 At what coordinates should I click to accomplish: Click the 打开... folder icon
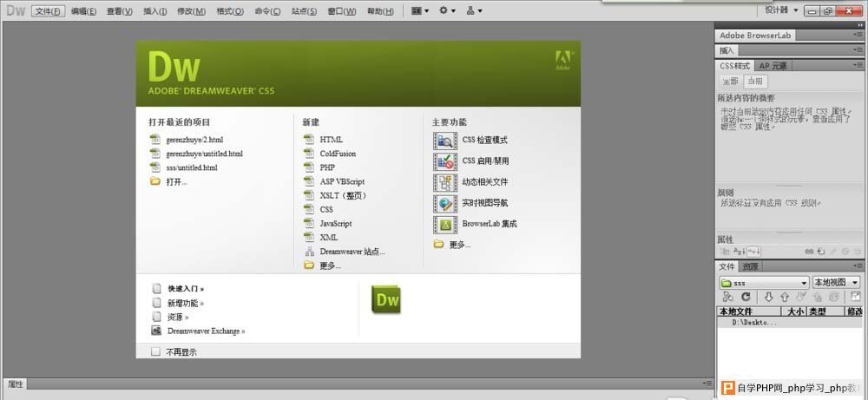[x=155, y=181]
